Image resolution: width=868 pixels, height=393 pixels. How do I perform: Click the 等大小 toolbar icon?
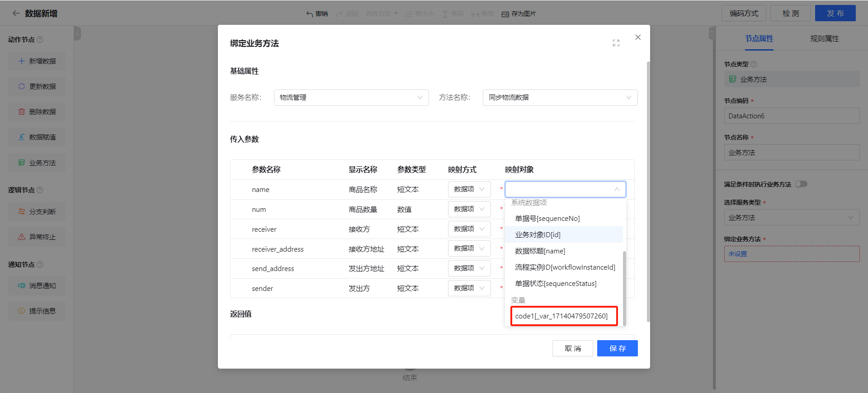click(409, 14)
